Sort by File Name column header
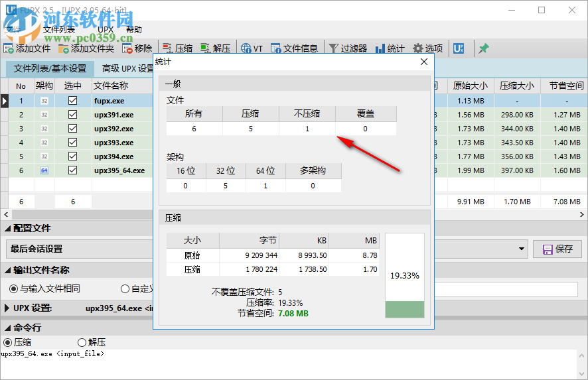Viewport: 588px width, 380px height. (122, 86)
